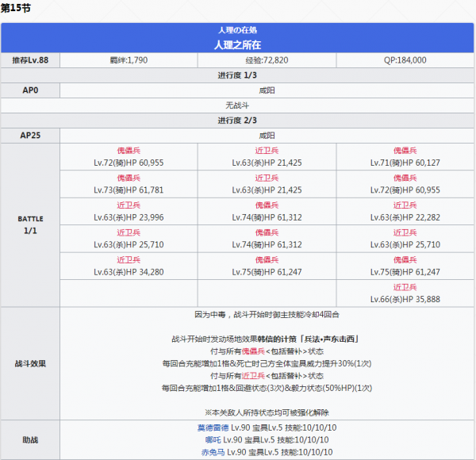Click the QP:184,000 value

(x=405, y=60)
